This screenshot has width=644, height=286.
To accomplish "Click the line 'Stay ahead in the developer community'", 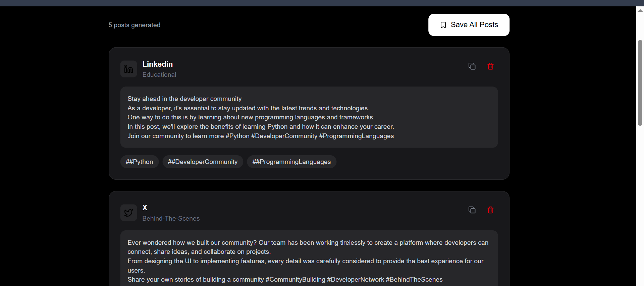I will click(x=184, y=99).
